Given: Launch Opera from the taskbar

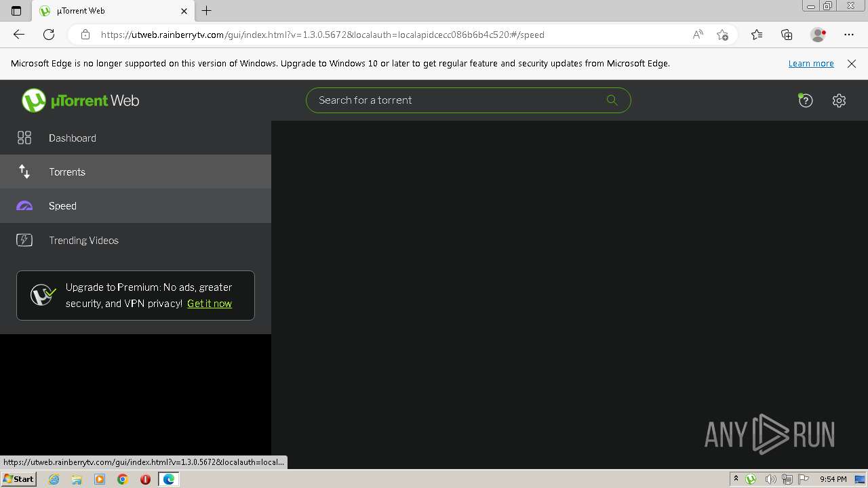Looking at the screenshot, I should [x=145, y=479].
